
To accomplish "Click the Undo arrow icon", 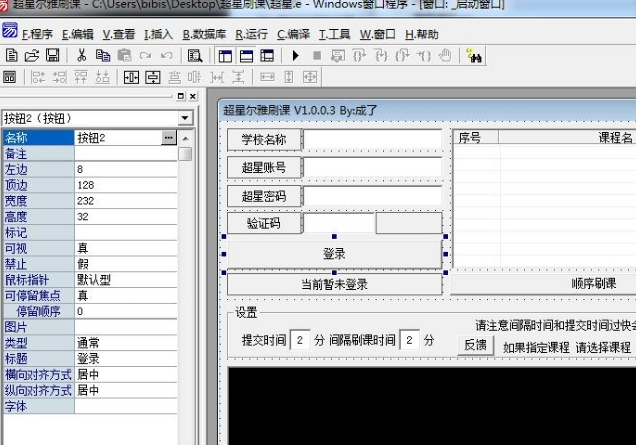I will (166, 55).
